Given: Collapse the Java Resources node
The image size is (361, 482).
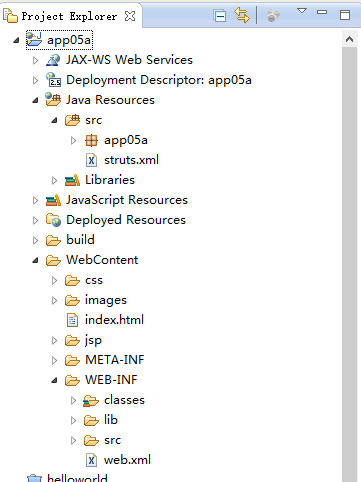Looking at the screenshot, I should 35,101.
